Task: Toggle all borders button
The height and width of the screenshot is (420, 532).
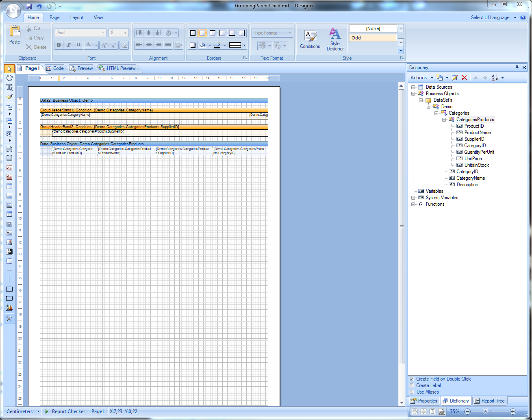Action: (x=193, y=33)
